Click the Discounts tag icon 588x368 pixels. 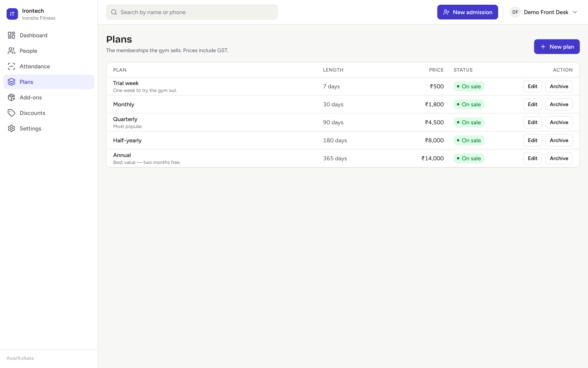click(11, 113)
